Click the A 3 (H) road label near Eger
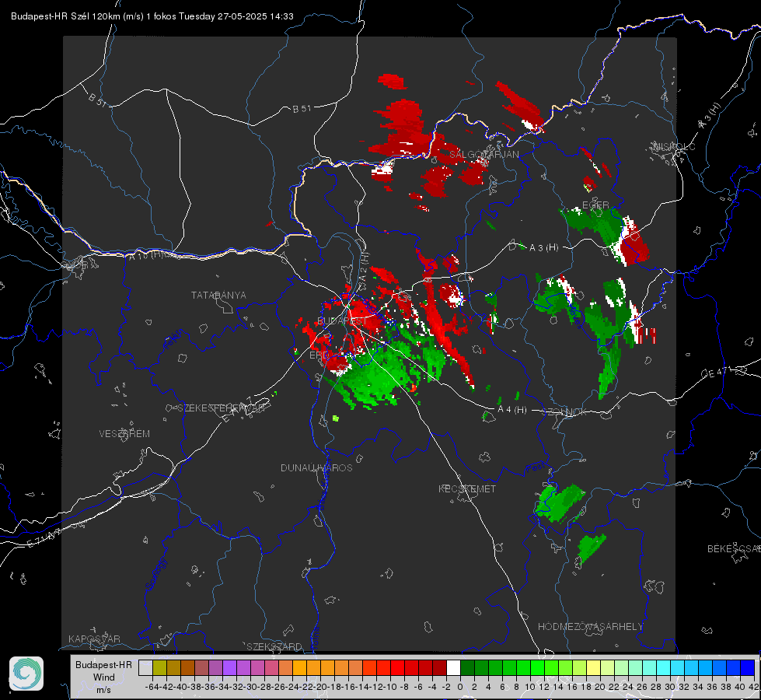Screen dimensions: 761x700 coord(543,248)
